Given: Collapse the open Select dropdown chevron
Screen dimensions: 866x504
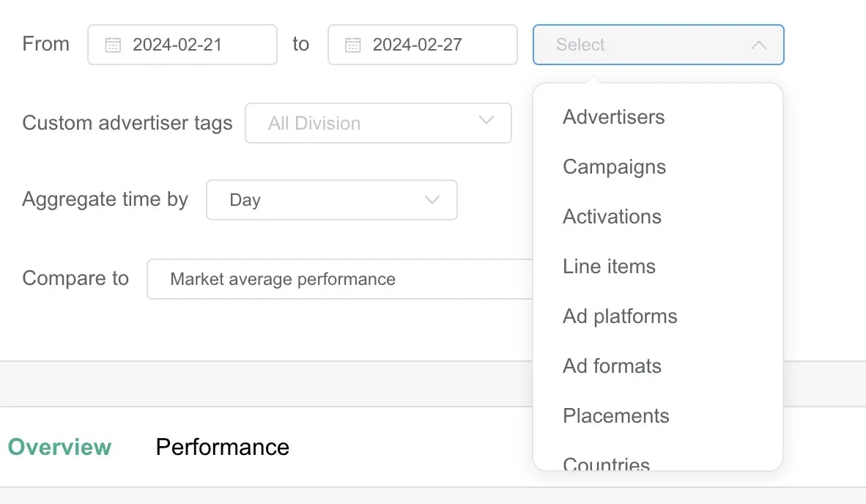Looking at the screenshot, I should pyautogui.click(x=759, y=45).
